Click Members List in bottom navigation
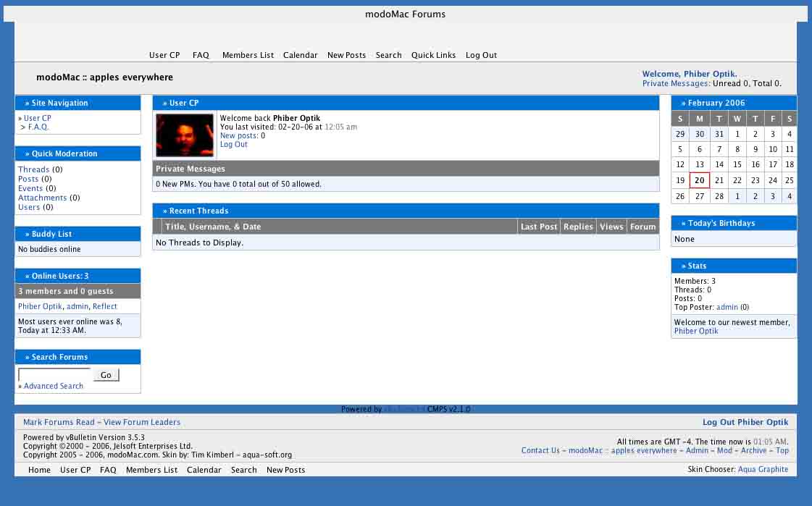 pyautogui.click(x=151, y=470)
